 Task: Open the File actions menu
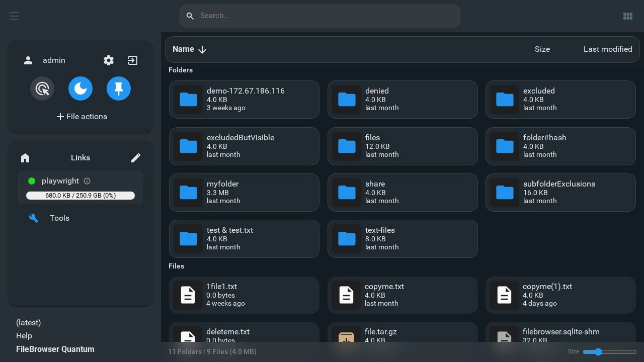point(82,117)
